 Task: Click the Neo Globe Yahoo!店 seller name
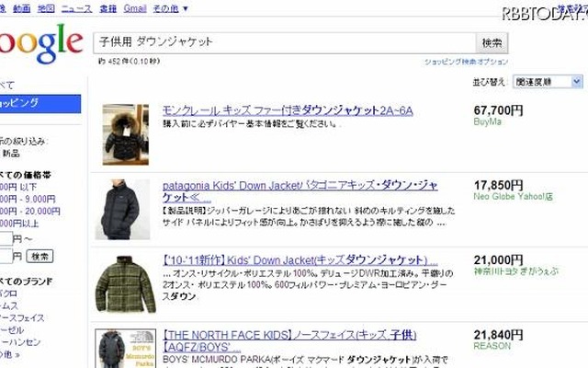click(x=513, y=196)
